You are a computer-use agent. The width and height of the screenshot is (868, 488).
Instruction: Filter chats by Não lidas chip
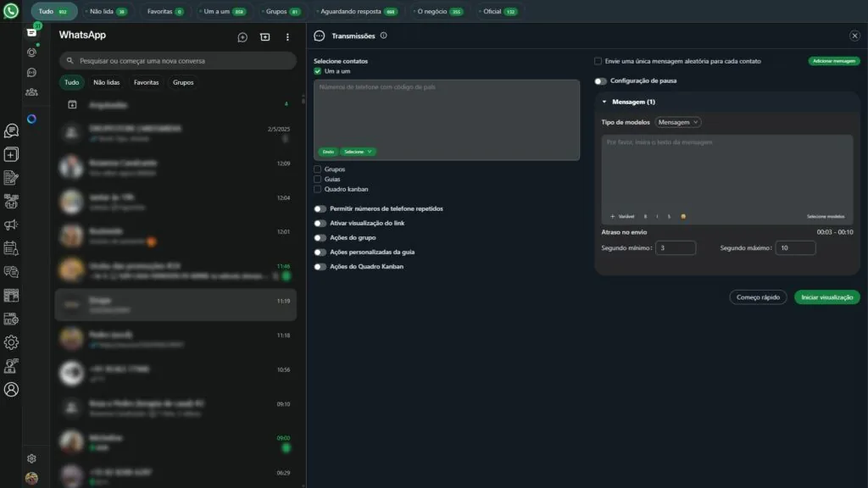106,82
